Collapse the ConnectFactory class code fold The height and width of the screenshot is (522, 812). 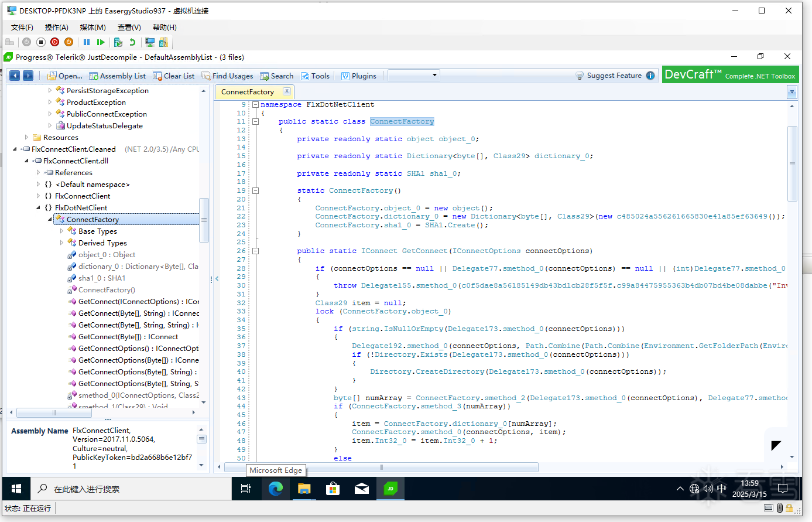[x=256, y=121]
